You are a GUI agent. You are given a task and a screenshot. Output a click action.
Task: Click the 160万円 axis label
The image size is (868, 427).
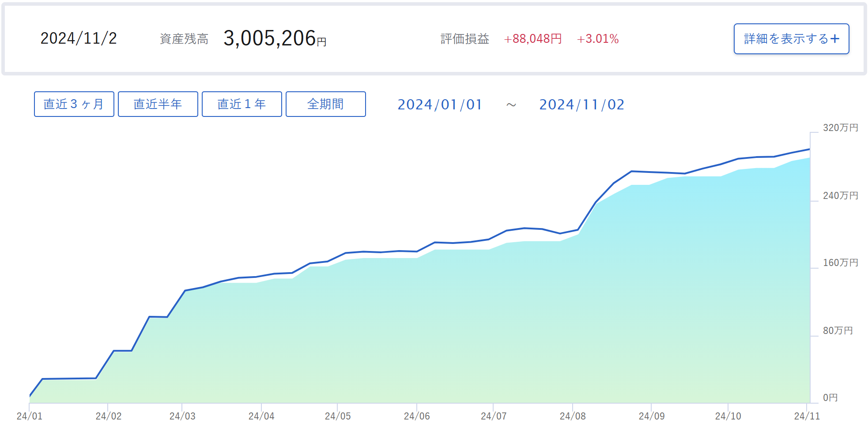841,263
